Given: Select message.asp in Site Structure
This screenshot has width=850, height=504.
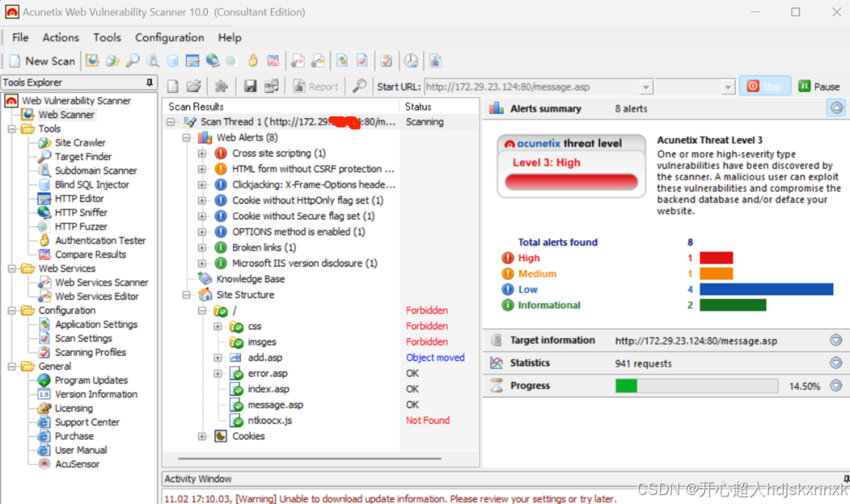Looking at the screenshot, I should pyautogui.click(x=275, y=405).
